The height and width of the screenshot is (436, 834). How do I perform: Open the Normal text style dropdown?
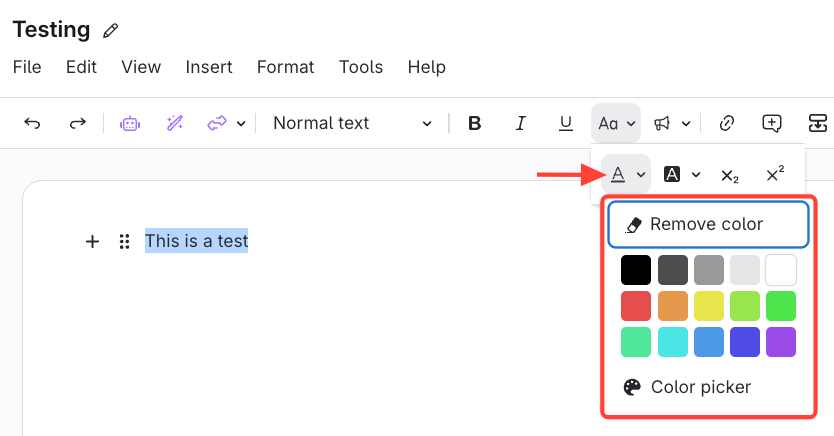[352, 123]
